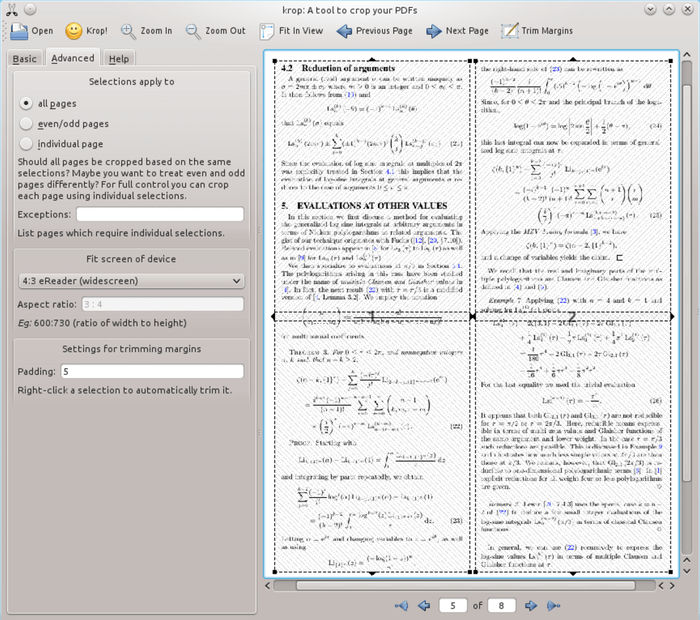Switch to the Basic tab

23,59
